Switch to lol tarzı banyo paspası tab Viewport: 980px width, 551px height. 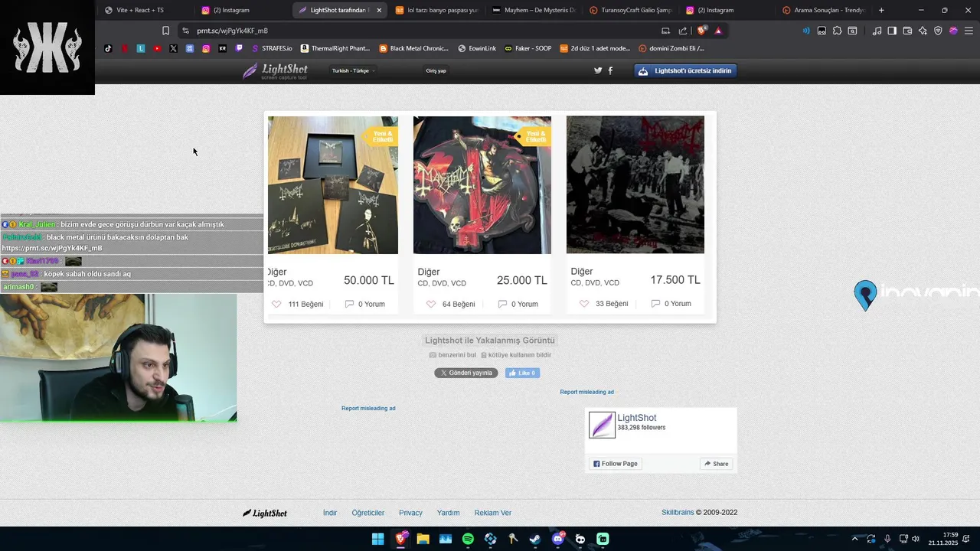pos(436,10)
